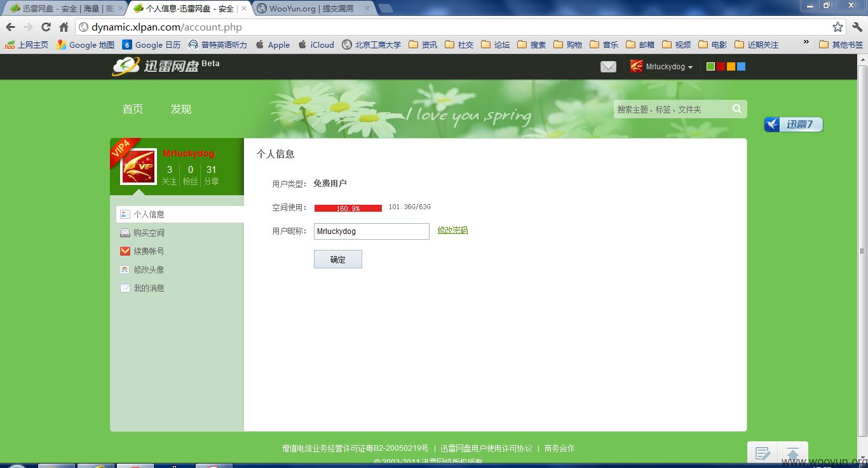This screenshot has height=468, width=868.
Task: Select the red theme color swatch
Action: [x=721, y=67]
